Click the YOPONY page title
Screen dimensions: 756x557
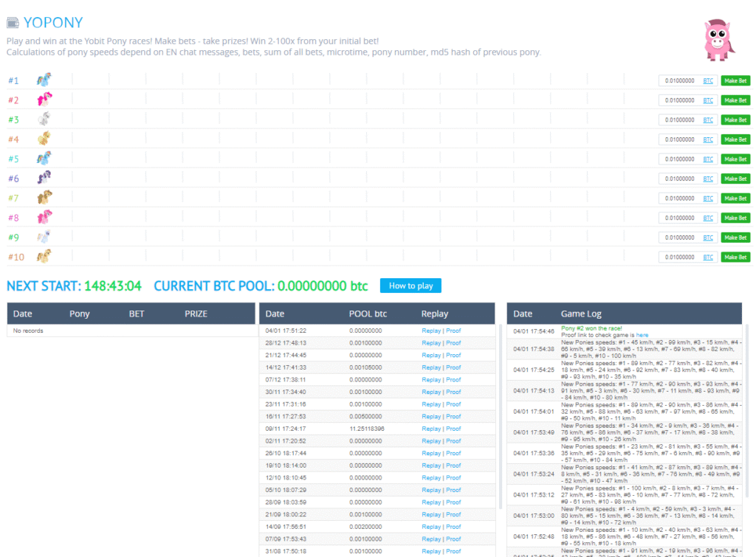(x=53, y=23)
